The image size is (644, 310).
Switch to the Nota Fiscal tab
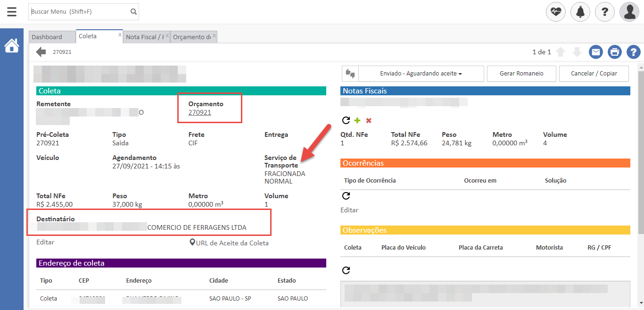pyautogui.click(x=144, y=37)
